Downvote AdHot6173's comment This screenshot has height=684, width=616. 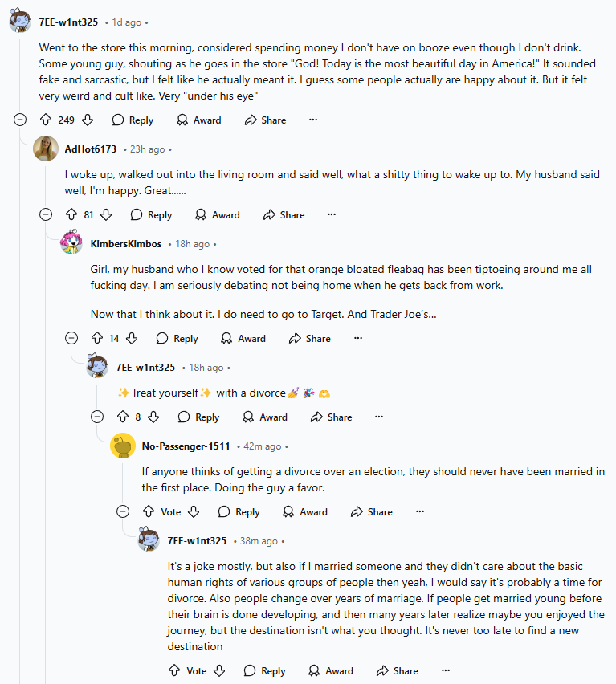coord(106,214)
